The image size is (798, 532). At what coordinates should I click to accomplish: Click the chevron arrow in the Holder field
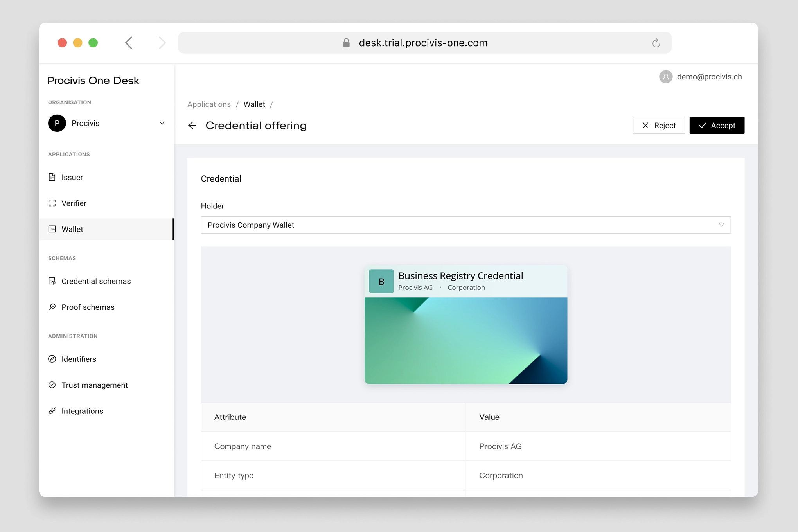[x=721, y=225]
